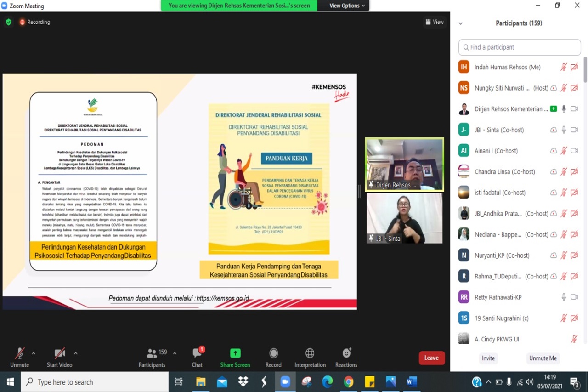The width and height of the screenshot is (588, 392).
Task: Click the Pedoman document image on slide
Action: 93,182
